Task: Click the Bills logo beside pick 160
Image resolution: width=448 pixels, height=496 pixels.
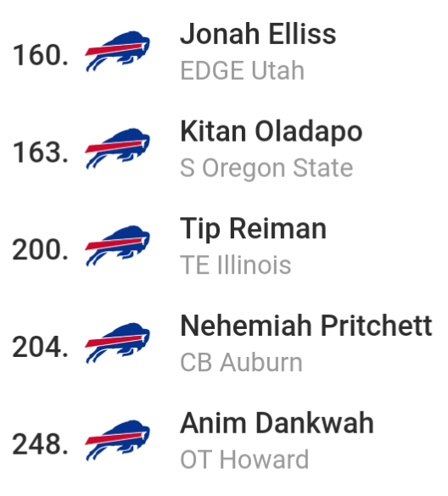Action: 117,51
